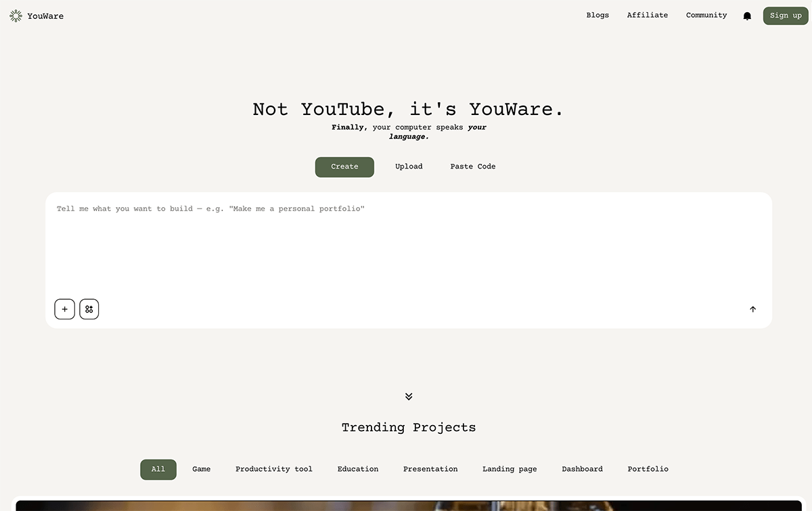812x511 pixels.
Task: Enable the Productivity tool filter
Action: 273,469
